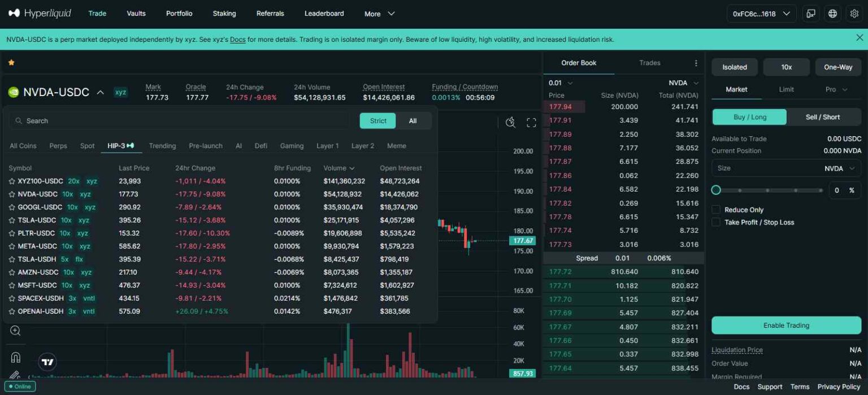
Task: Click the globe language icon
Action: pos(832,14)
